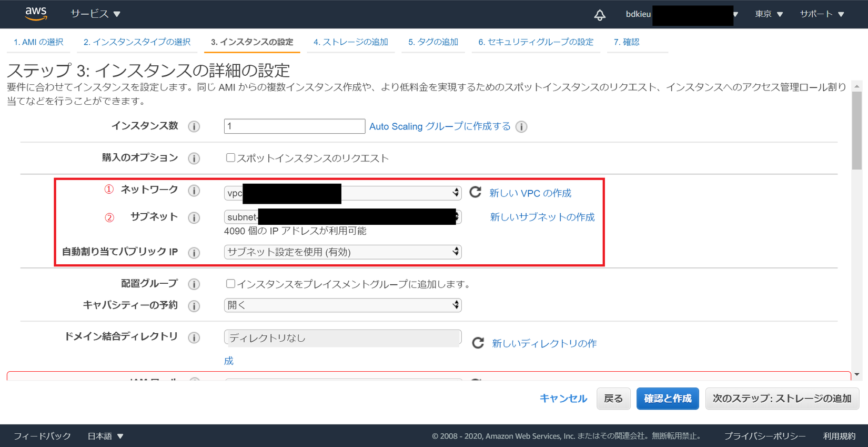This screenshot has width=868, height=447.
Task: Go to 6. セキュリティグループの設定 tab
Action: pos(536,42)
